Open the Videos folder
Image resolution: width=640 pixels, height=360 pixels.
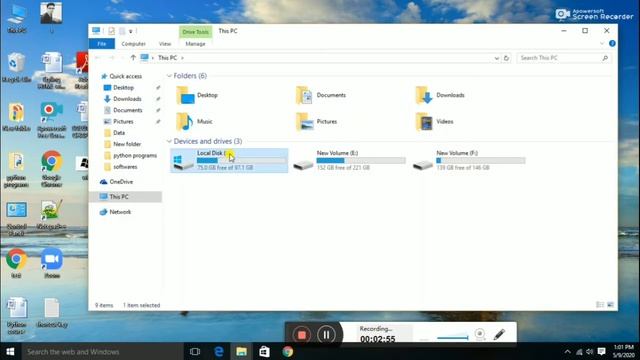(435, 122)
